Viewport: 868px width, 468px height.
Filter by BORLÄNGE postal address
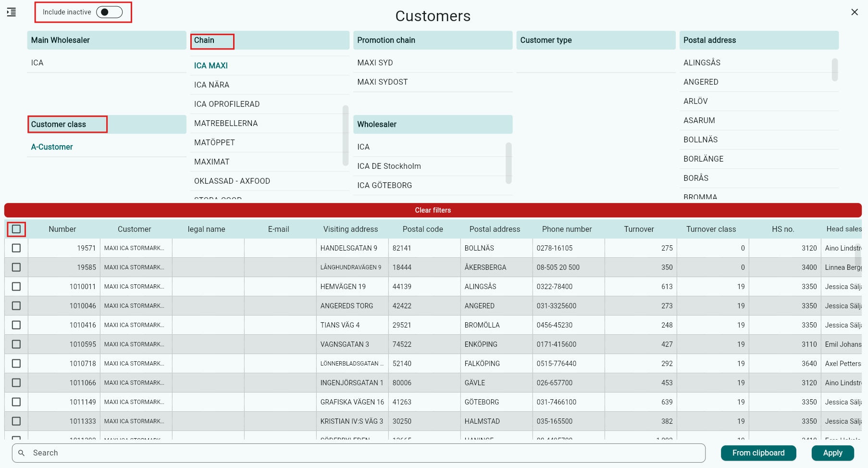(759, 159)
